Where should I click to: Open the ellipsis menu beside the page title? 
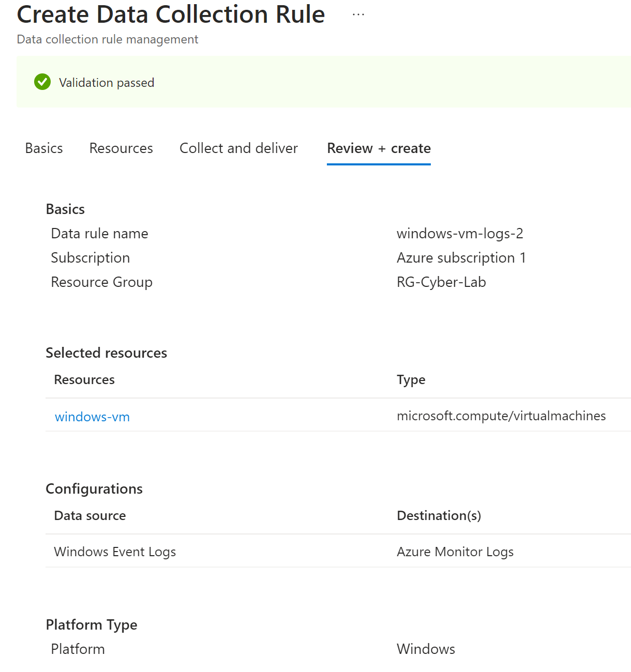click(x=358, y=14)
